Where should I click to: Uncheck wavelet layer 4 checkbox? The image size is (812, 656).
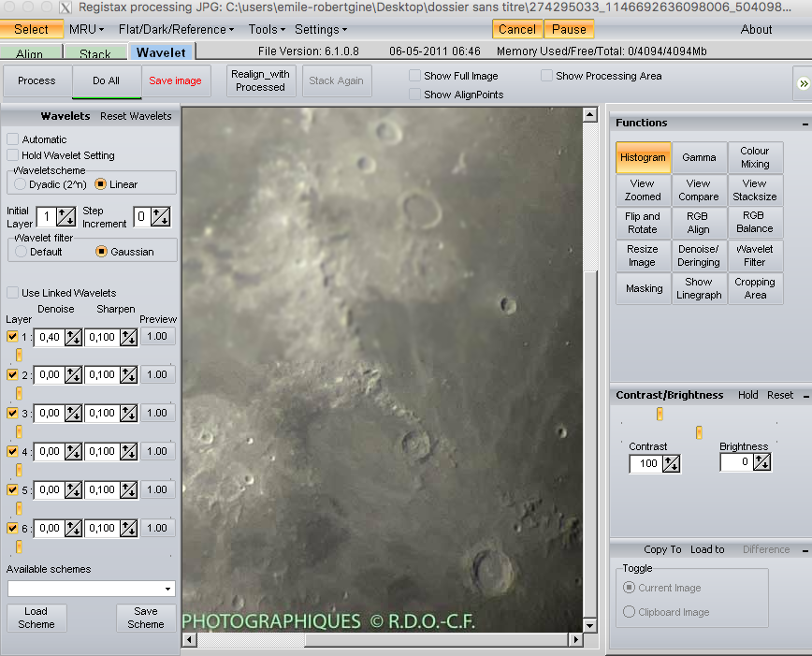[12, 451]
